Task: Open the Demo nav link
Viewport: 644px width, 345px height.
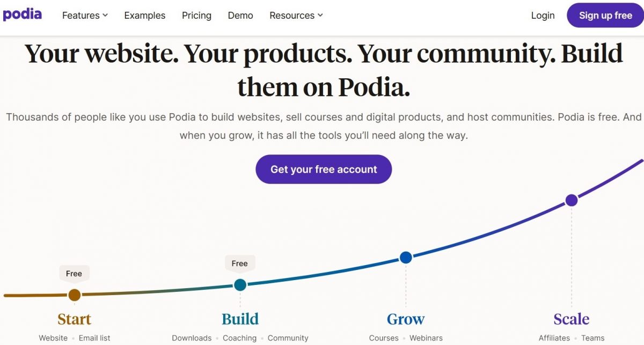Action: [240, 16]
